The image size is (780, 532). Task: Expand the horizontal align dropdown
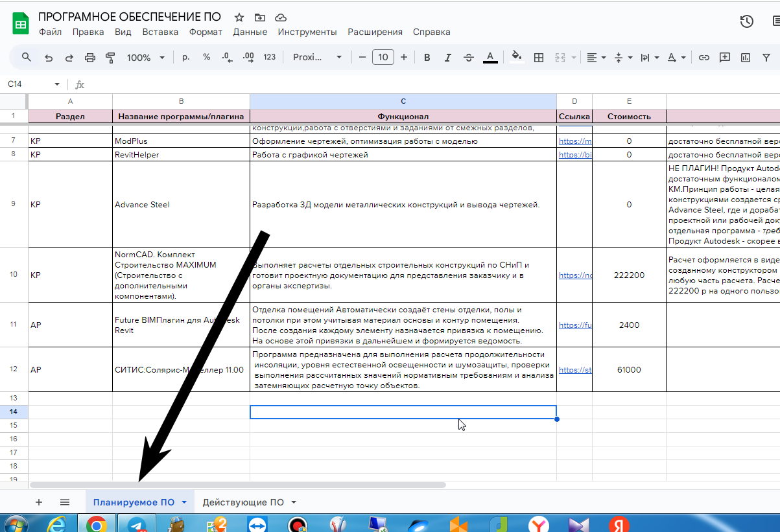597,58
